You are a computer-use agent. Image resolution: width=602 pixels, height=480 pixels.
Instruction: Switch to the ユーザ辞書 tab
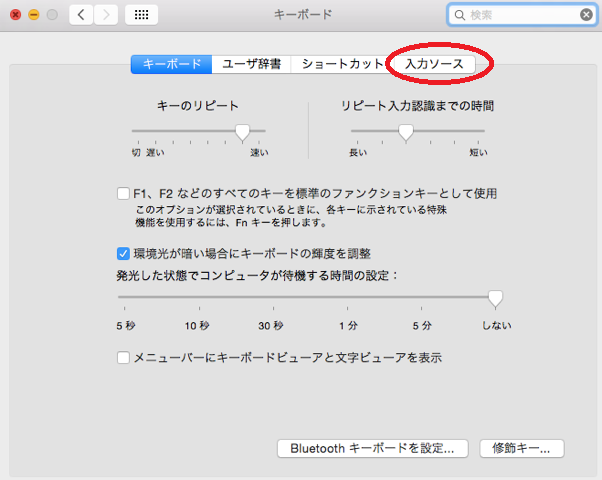pos(251,64)
